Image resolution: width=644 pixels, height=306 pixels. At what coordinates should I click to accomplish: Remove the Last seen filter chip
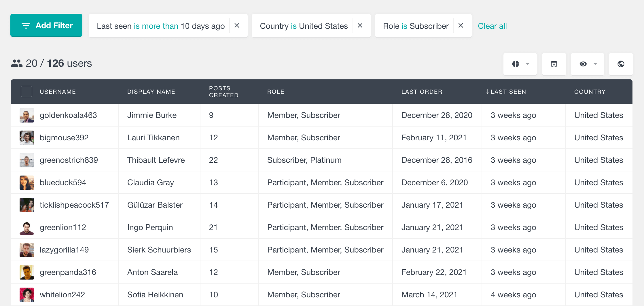coord(237,26)
